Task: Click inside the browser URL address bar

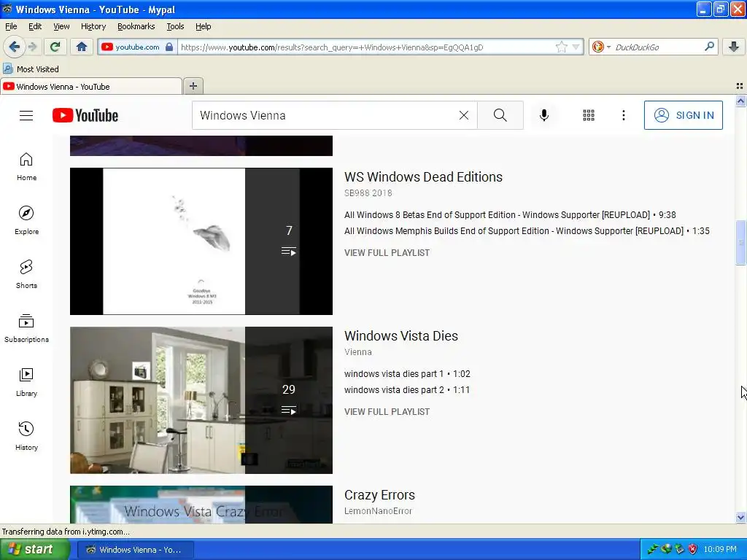Action: tap(365, 47)
